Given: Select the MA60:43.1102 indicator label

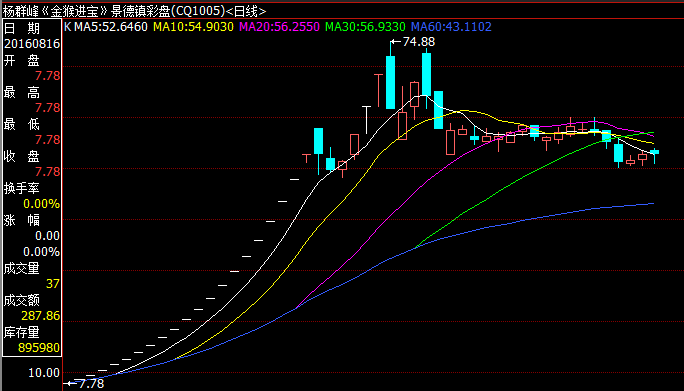Looking at the screenshot, I should 451,27.
